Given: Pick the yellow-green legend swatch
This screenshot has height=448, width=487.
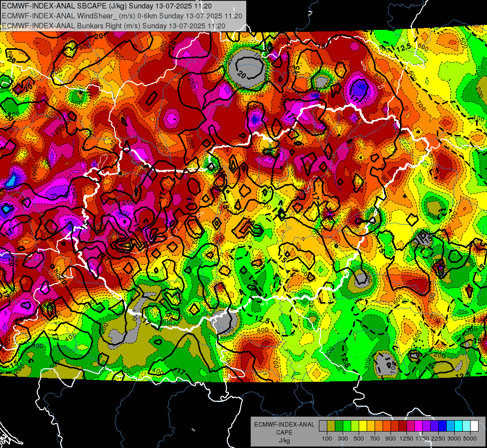Looking at the screenshot, I should (355, 426).
